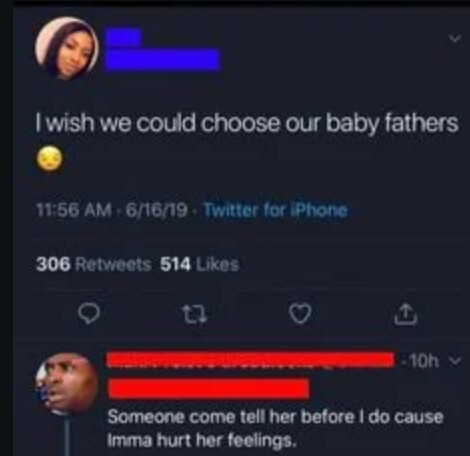Open the red-redacted replier display name
Viewport: 470px width, 456px height.
coord(251,360)
